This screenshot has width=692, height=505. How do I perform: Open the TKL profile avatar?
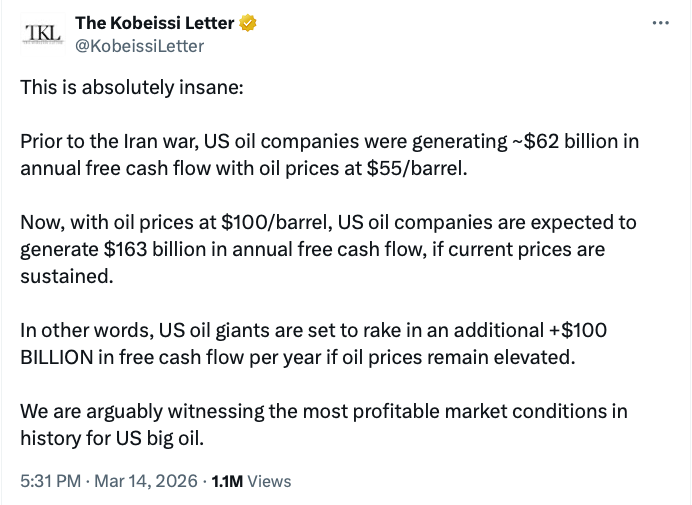[42, 34]
